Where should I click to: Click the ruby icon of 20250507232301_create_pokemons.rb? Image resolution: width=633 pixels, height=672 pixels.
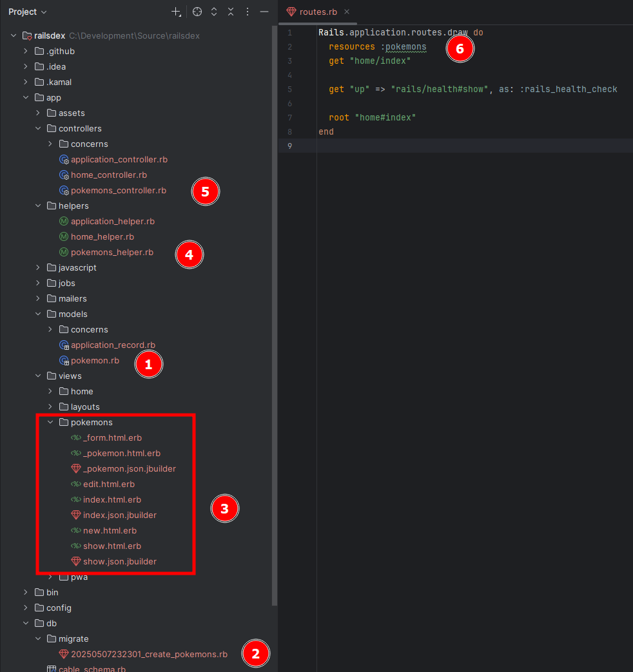[x=64, y=654]
